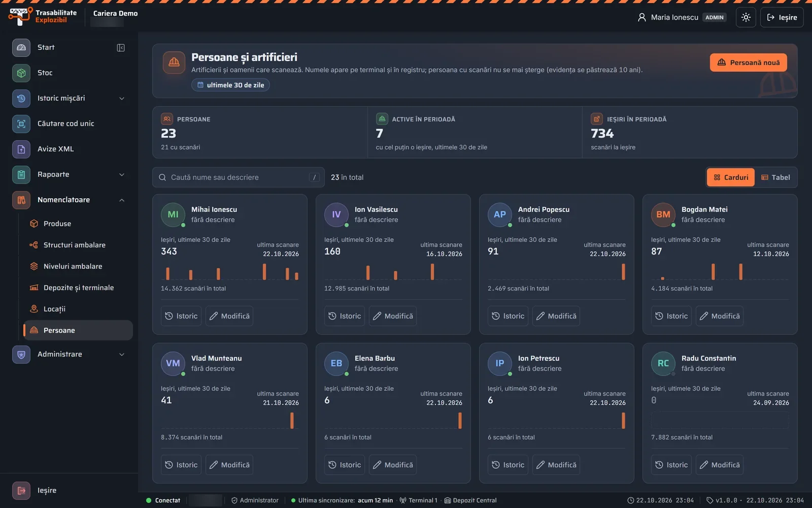Click the ADMIN role badge

pyautogui.click(x=715, y=17)
